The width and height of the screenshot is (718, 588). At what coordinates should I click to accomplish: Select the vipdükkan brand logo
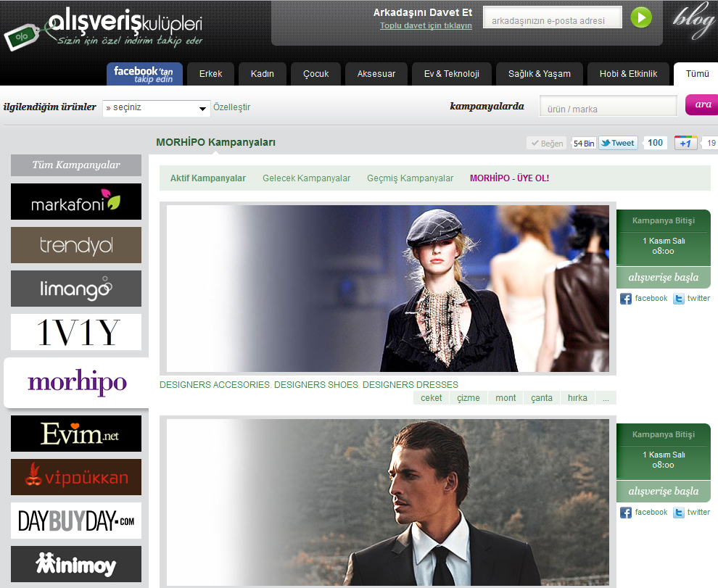tap(76, 477)
